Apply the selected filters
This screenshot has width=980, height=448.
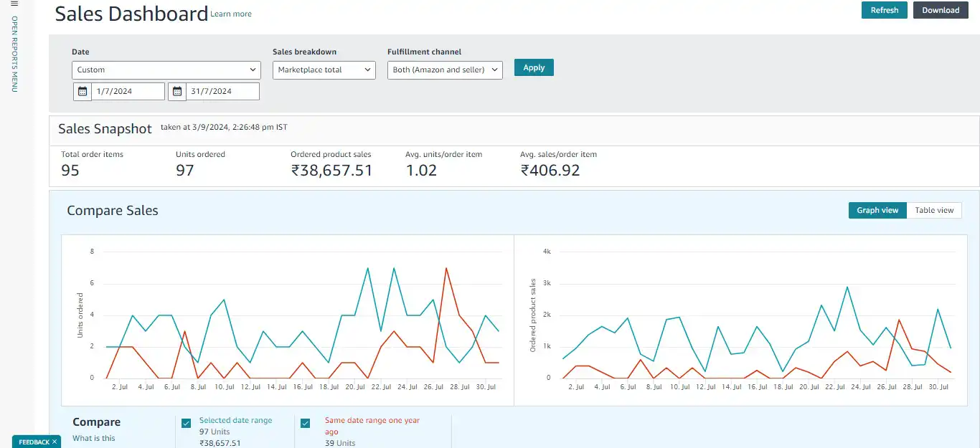click(534, 67)
